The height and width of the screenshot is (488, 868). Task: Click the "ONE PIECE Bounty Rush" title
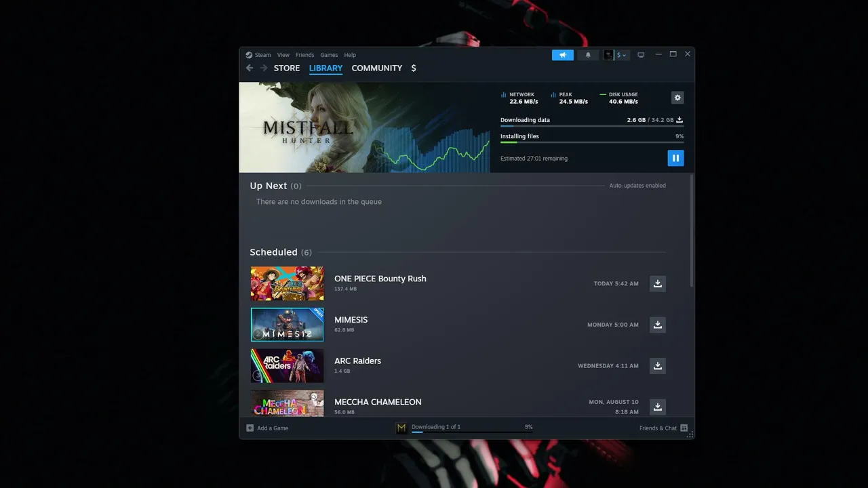(x=380, y=279)
